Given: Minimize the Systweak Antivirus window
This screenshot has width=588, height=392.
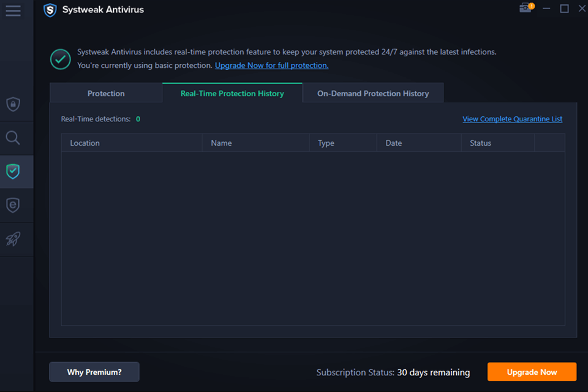Looking at the screenshot, I should point(546,9).
